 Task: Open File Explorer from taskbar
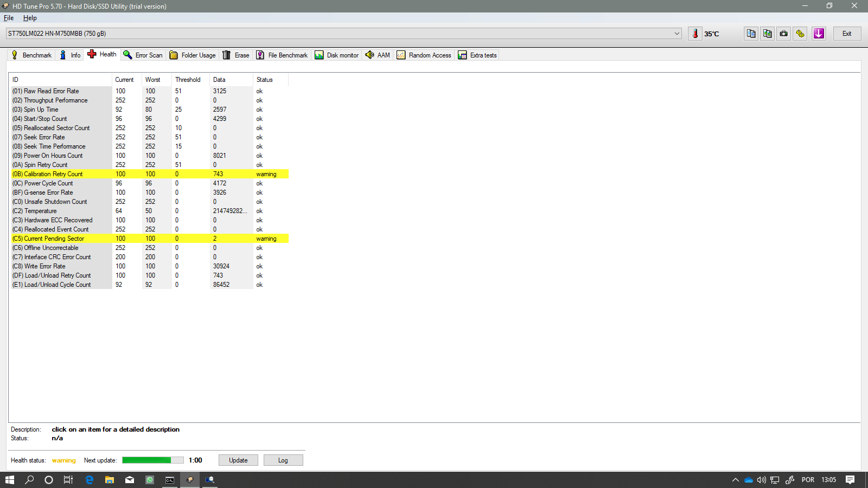tap(110, 480)
